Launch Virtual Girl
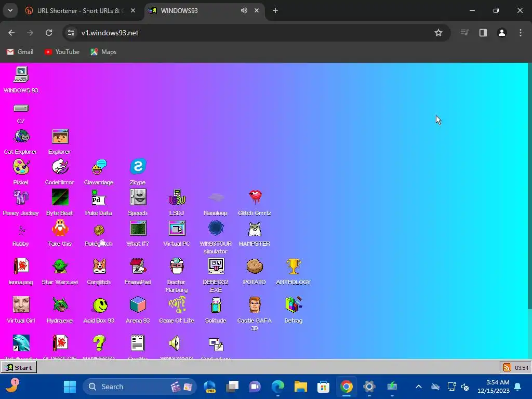Screen dimensions: 532x399 [x=21, y=305]
